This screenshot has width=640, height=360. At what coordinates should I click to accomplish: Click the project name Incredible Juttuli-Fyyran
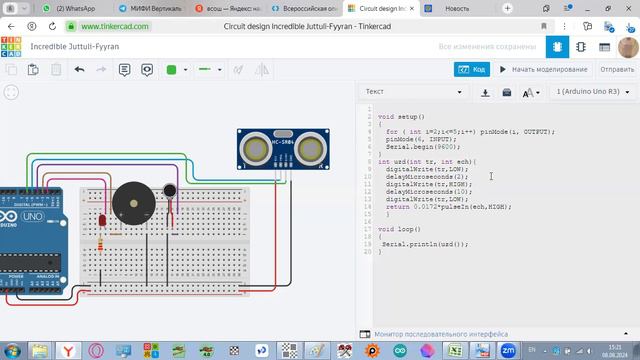click(x=75, y=47)
